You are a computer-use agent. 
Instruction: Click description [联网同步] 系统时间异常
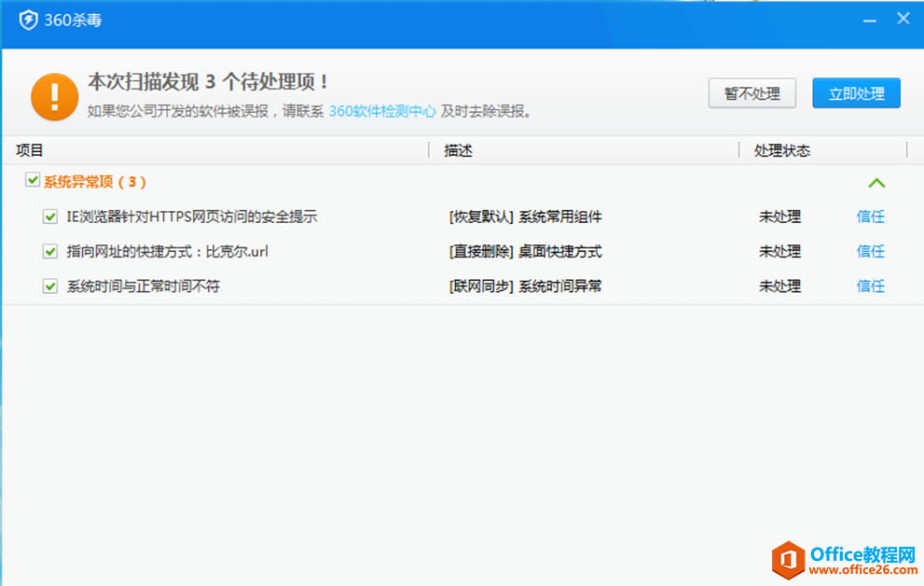pos(525,286)
